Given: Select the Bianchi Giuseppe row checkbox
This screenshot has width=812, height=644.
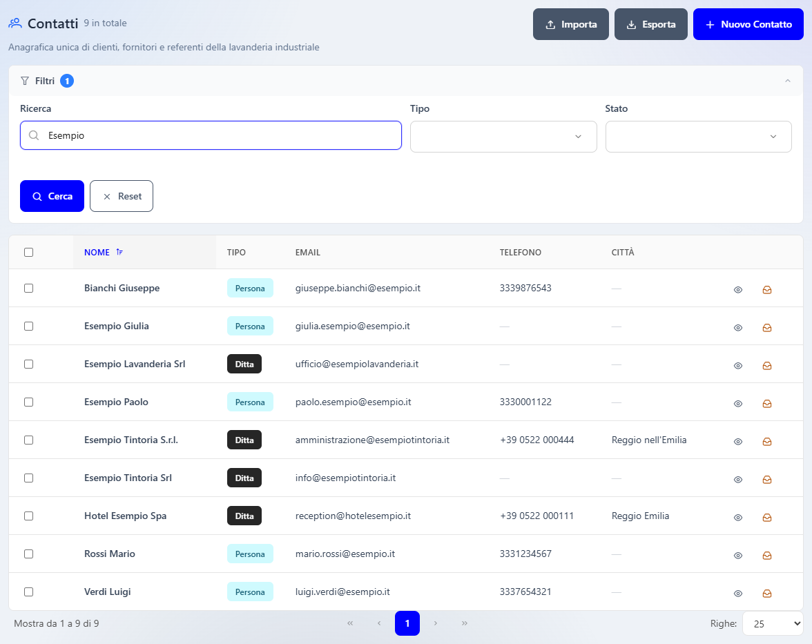Looking at the screenshot, I should [x=28, y=289].
